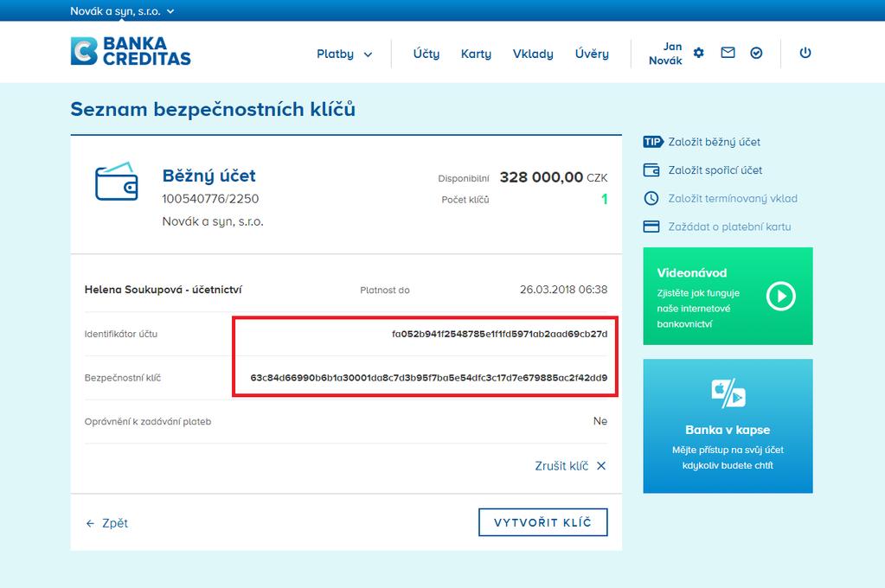Open the messages envelope icon
The width and height of the screenshot is (885, 588).
coord(728,53)
